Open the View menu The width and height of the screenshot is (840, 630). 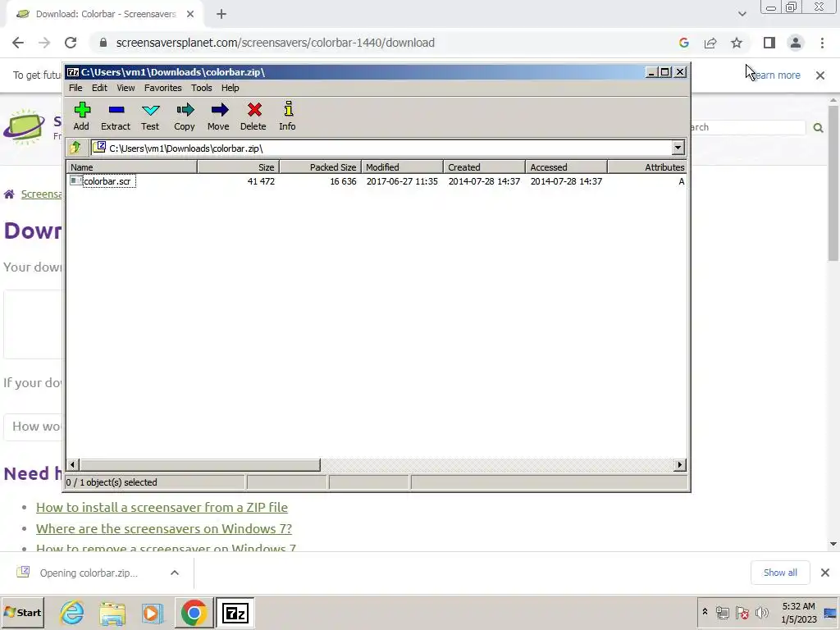126,88
